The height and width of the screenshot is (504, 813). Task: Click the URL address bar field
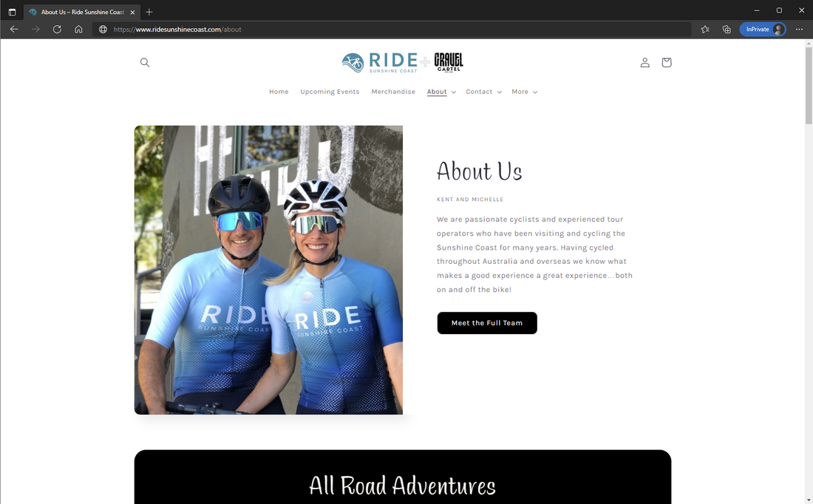[x=392, y=30]
